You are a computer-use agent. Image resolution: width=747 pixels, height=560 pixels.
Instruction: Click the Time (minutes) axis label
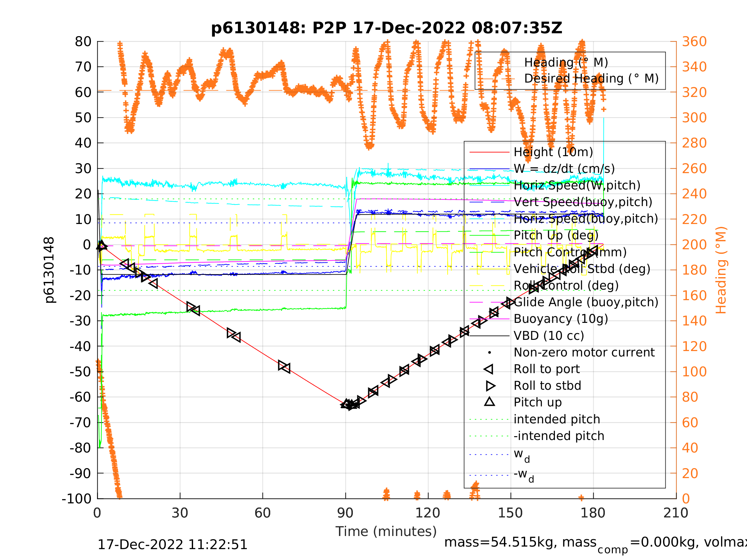pos(386,532)
